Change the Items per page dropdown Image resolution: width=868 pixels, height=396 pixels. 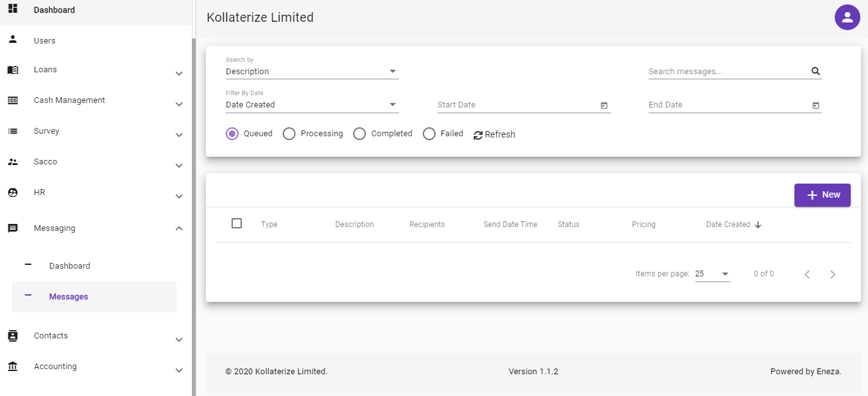713,274
